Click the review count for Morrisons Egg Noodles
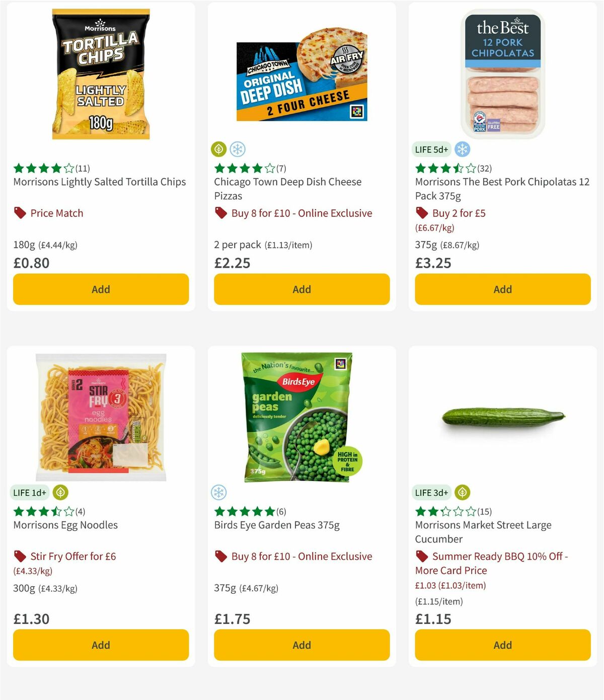The width and height of the screenshot is (604, 700). pyautogui.click(x=81, y=512)
